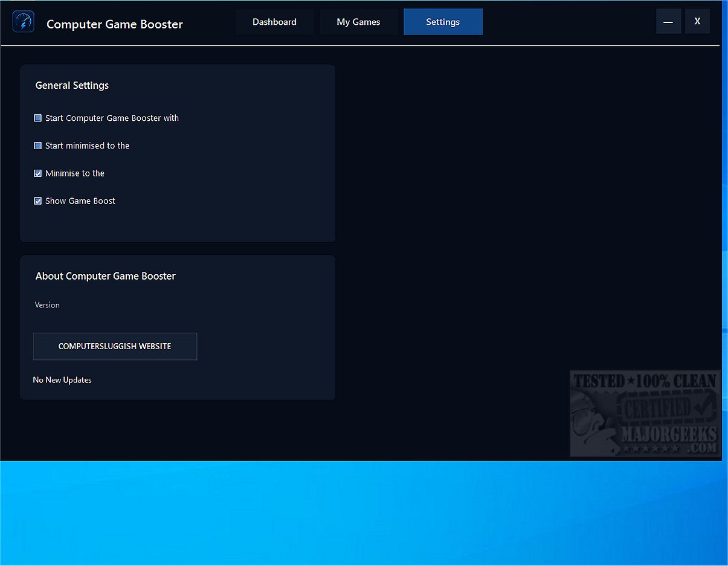
Task: Enable Start Computer Game Booster with checkbox
Action: 38,118
